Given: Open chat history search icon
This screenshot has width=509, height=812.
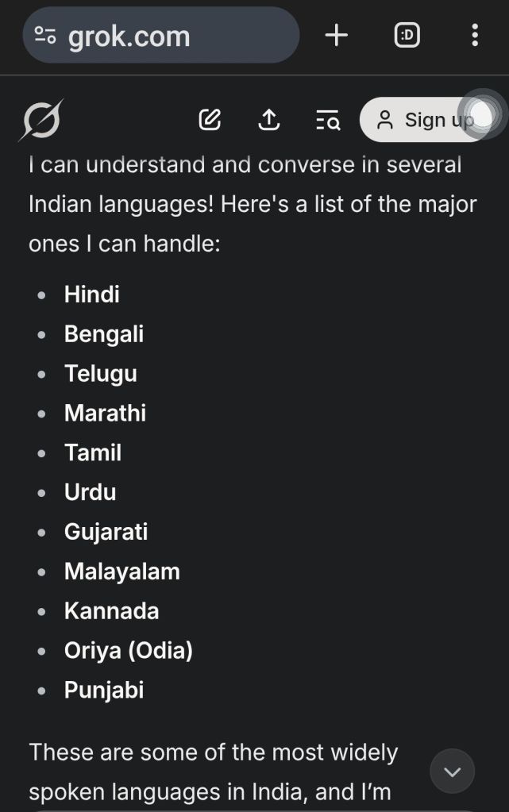Looking at the screenshot, I should pos(327,120).
